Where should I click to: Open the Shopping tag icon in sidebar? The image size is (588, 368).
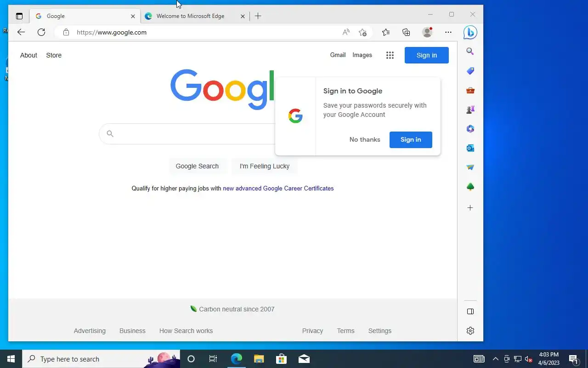pyautogui.click(x=470, y=71)
